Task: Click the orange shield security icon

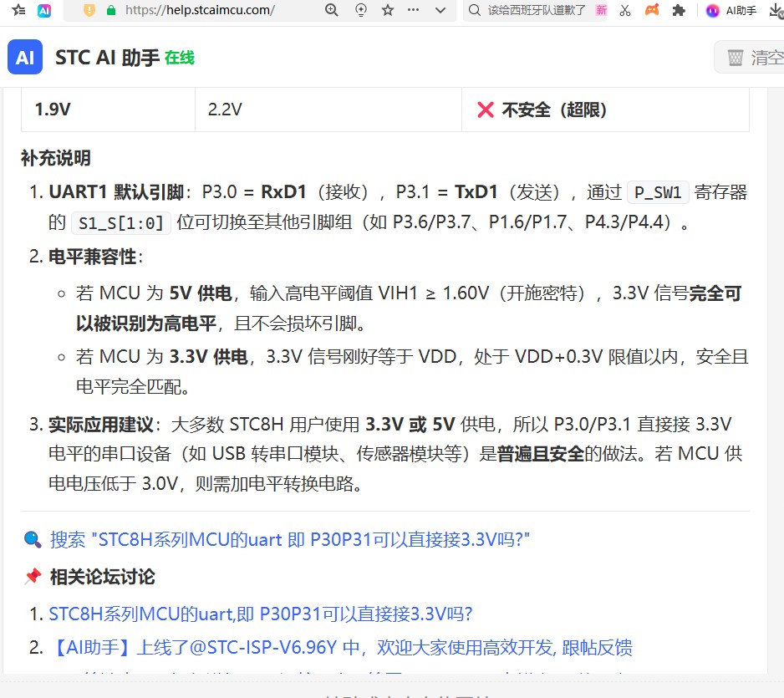Action: 89,10
